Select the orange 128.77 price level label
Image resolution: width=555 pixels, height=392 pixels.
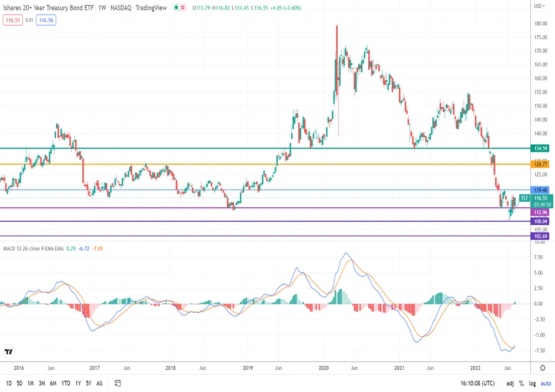tap(540, 164)
